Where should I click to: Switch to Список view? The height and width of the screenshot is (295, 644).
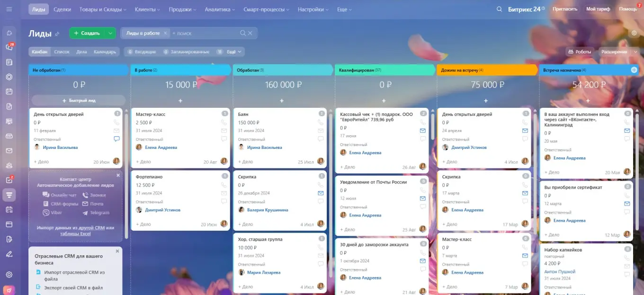(x=62, y=52)
